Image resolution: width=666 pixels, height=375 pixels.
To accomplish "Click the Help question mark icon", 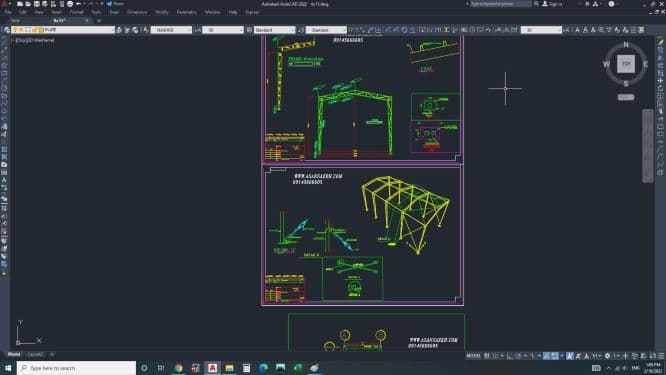I will 611,4.
